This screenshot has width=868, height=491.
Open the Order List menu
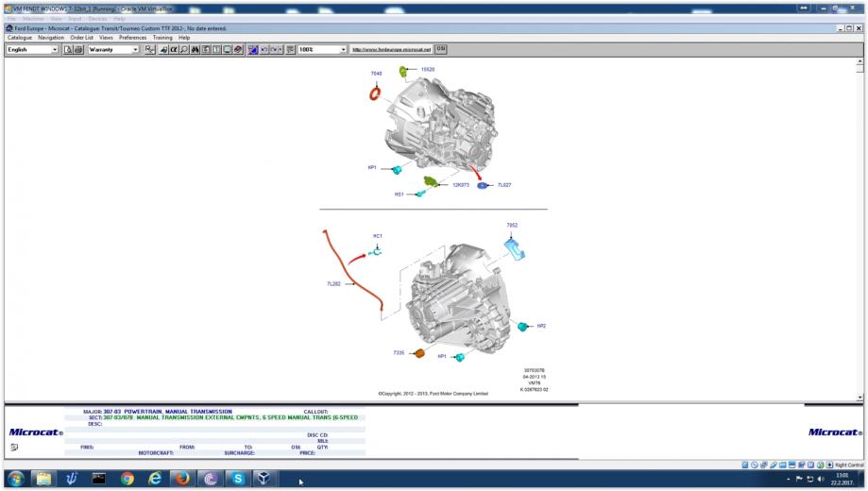pos(81,38)
